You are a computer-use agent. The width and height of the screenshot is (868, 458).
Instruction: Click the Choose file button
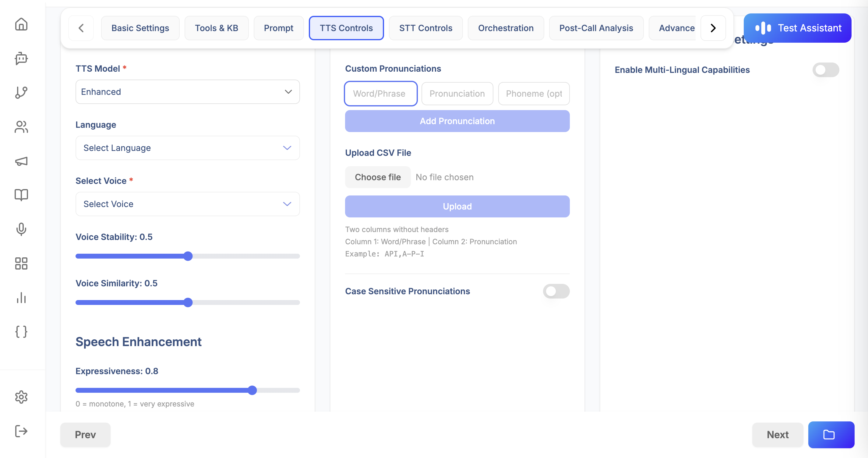click(x=377, y=177)
